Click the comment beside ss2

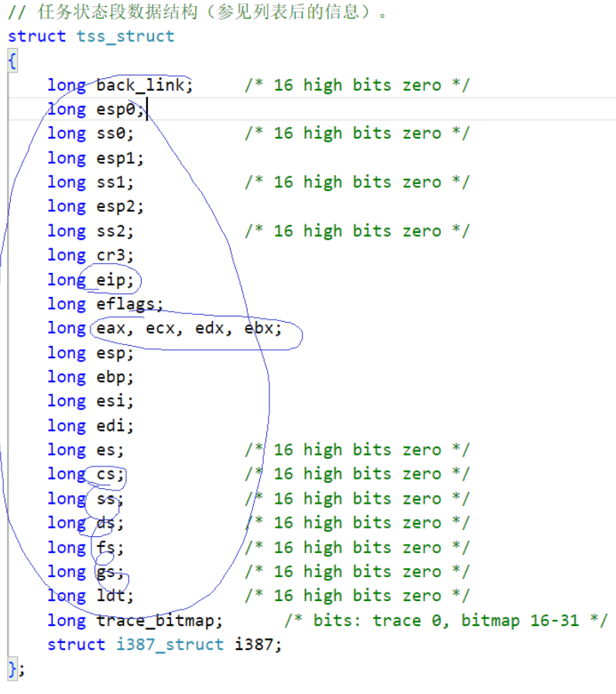coord(358,231)
